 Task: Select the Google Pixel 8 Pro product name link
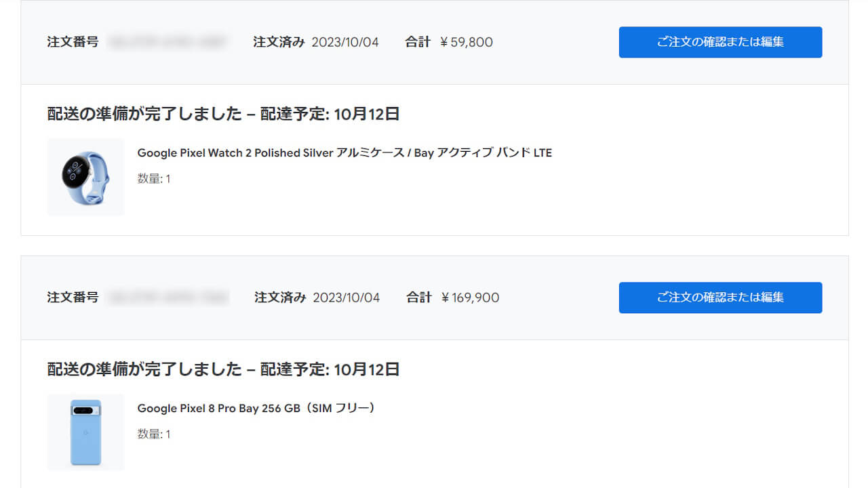point(256,408)
